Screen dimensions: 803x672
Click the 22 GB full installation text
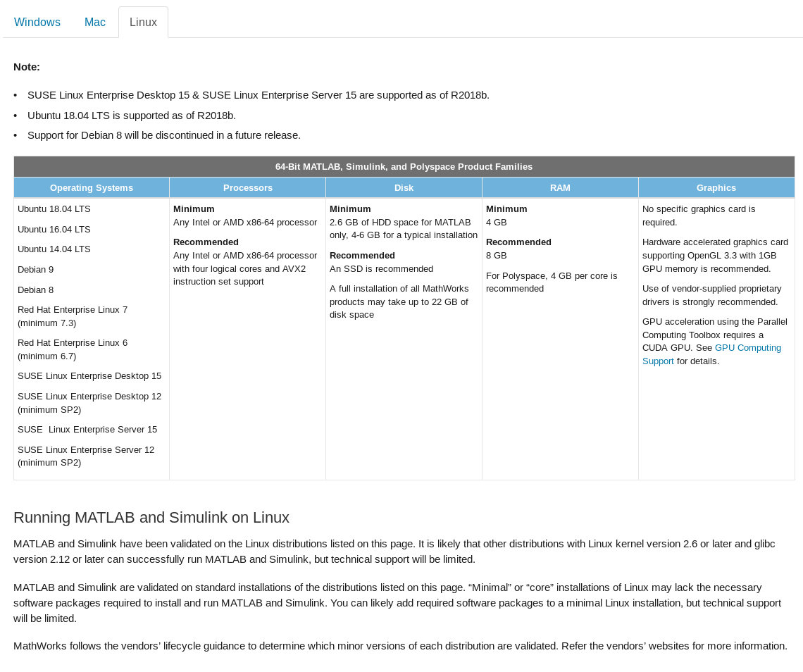[399, 301]
